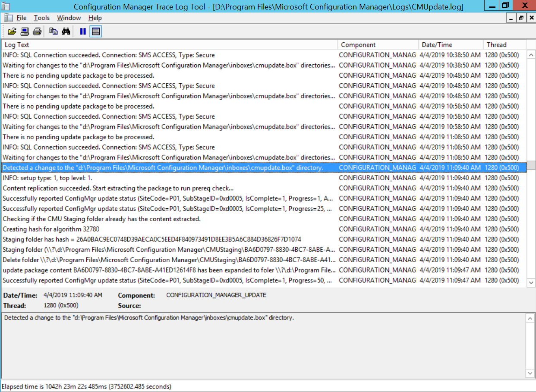Click the log list scrollbar up arrow
The image size is (536, 392).
pos(531,54)
